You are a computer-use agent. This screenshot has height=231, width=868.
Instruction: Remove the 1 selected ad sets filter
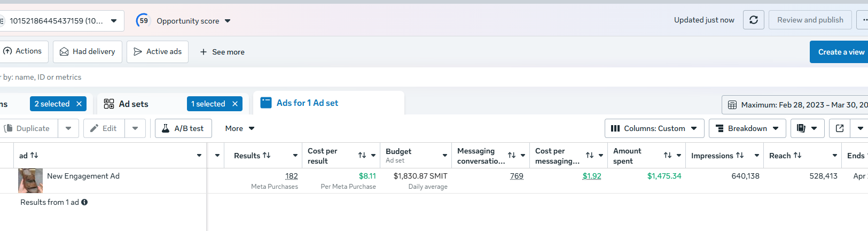pos(235,104)
